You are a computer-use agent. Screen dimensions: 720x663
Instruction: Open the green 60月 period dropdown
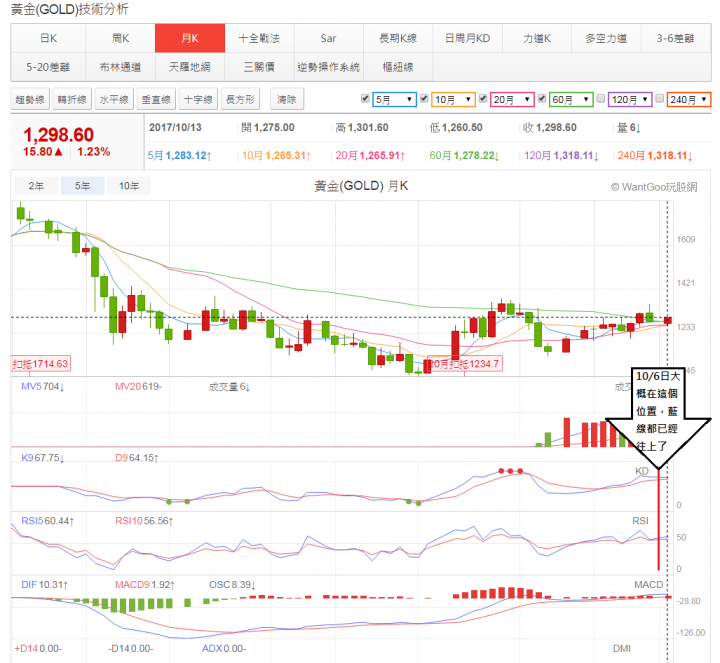click(571, 99)
